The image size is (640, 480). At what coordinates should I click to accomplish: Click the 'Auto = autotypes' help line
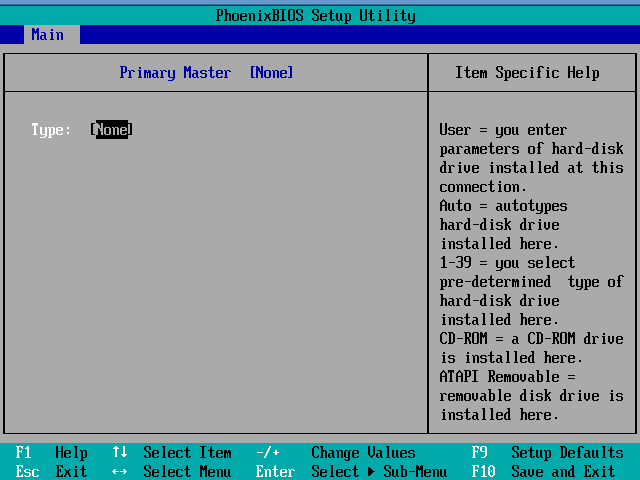click(503, 206)
